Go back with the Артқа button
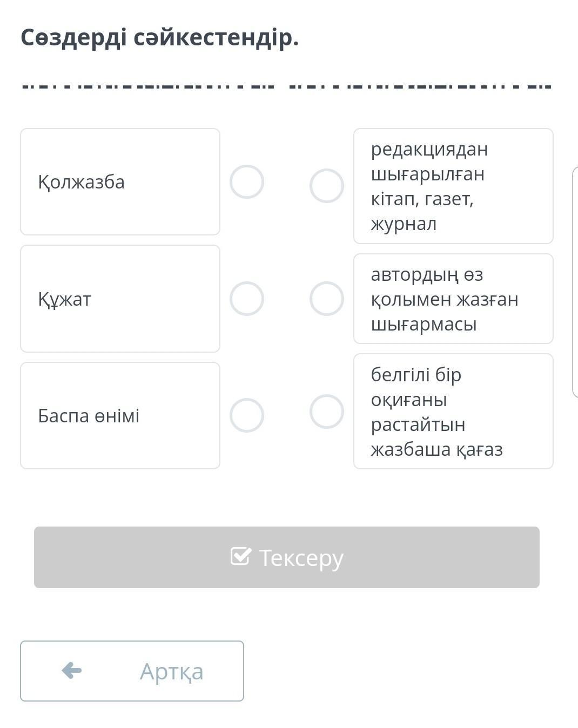 [x=132, y=671]
